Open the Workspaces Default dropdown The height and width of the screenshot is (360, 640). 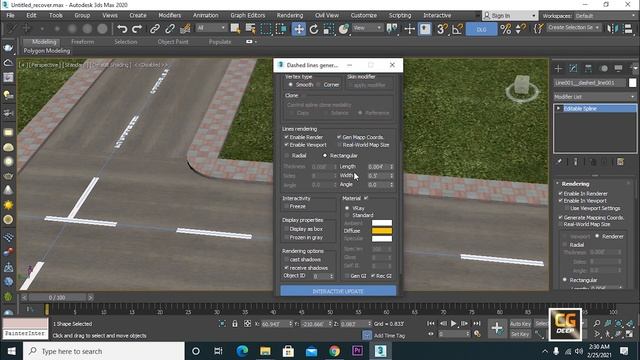click(605, 16)
